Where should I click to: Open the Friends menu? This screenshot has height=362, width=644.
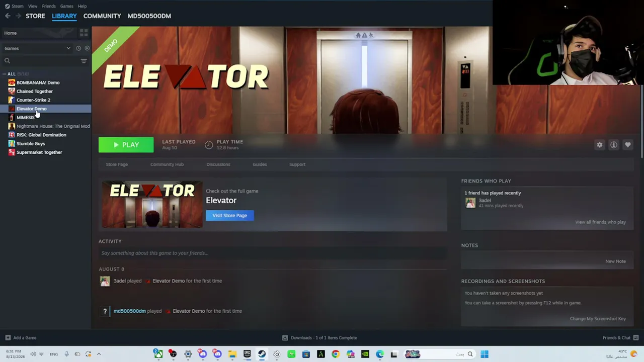[49, 6]
